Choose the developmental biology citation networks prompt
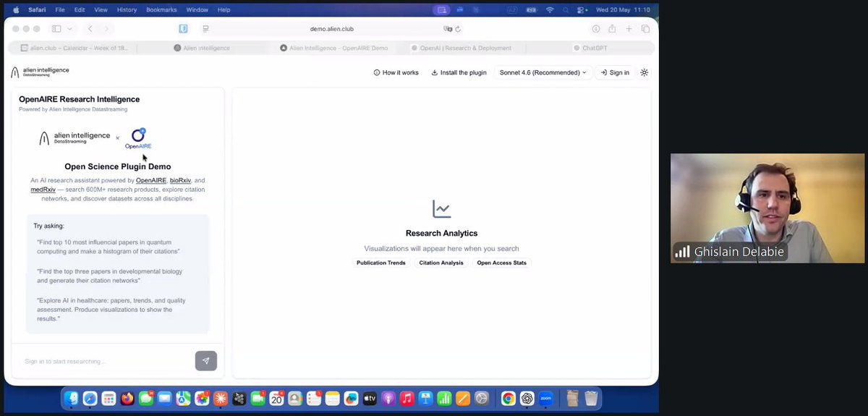This screenshot has height=416, width=868. pyautogui.click(x=110, y=276)
